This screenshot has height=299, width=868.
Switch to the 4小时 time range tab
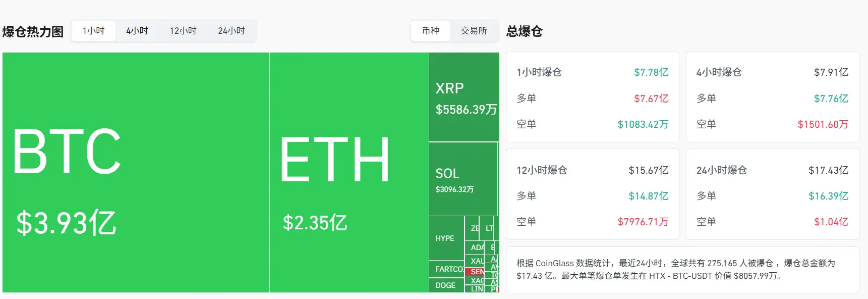[137, 31]
